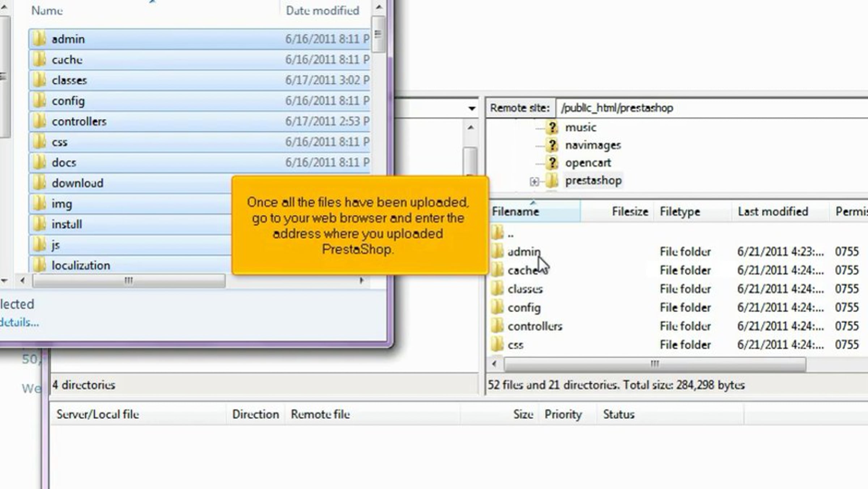Sort remote list by Last modified
Viewport: 868px width, 489px height.
tap(773, 211)
